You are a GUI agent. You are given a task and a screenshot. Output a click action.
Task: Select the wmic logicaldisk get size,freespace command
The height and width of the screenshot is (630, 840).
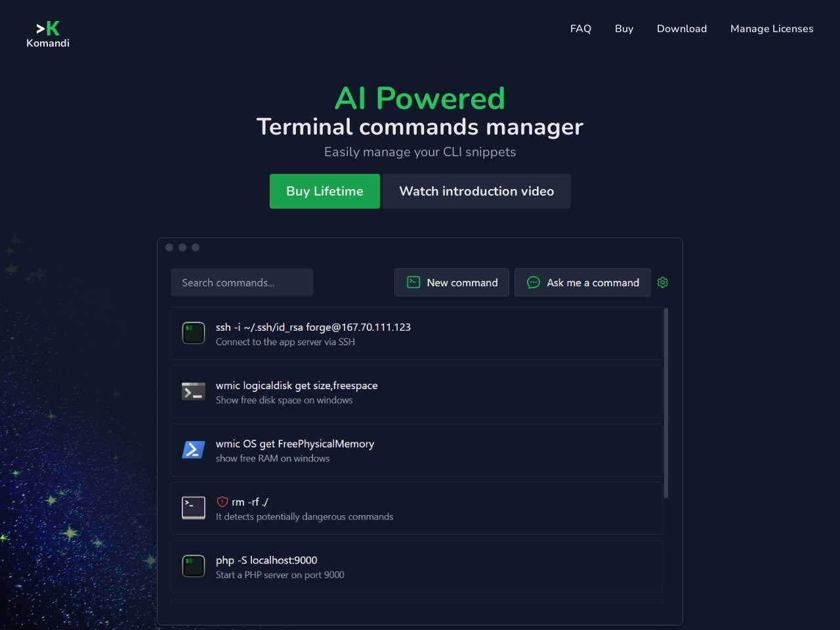coord(297,385)
